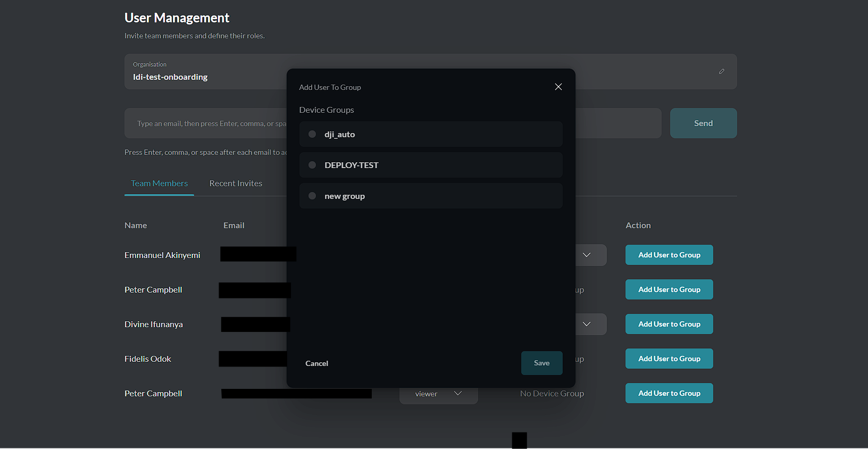
Task: Cancel the Add User To Group dialog
Action: tap(316, 363)
